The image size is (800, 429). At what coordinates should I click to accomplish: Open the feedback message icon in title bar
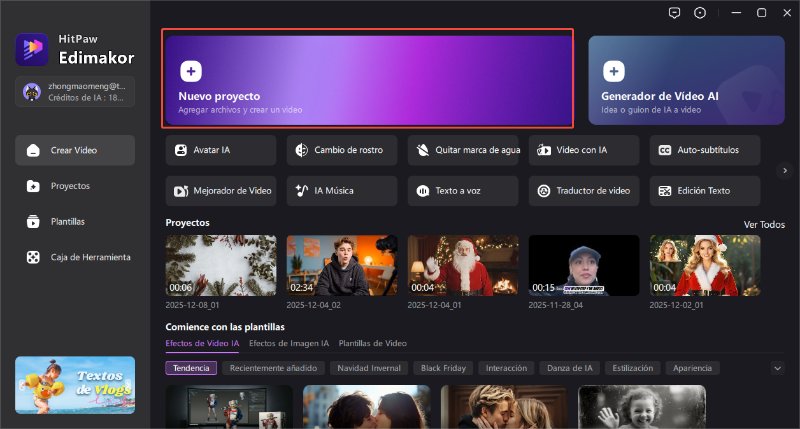click(674, 13)
